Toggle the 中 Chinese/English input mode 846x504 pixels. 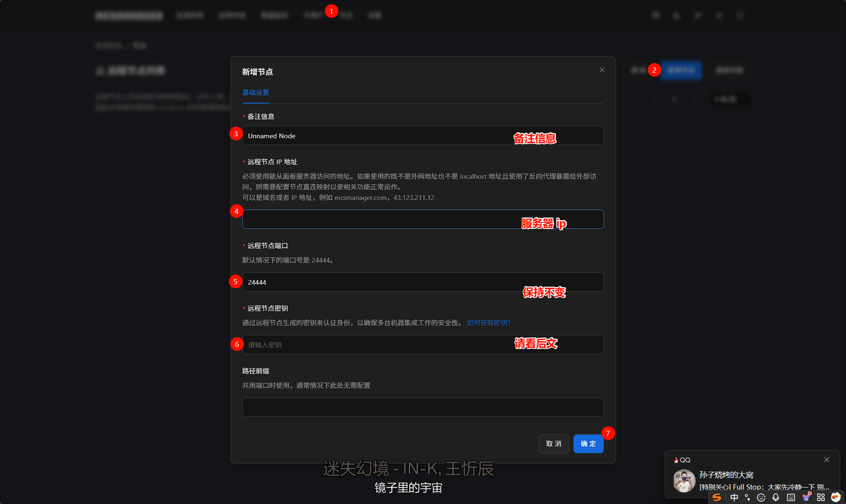[x=734, y=497]
